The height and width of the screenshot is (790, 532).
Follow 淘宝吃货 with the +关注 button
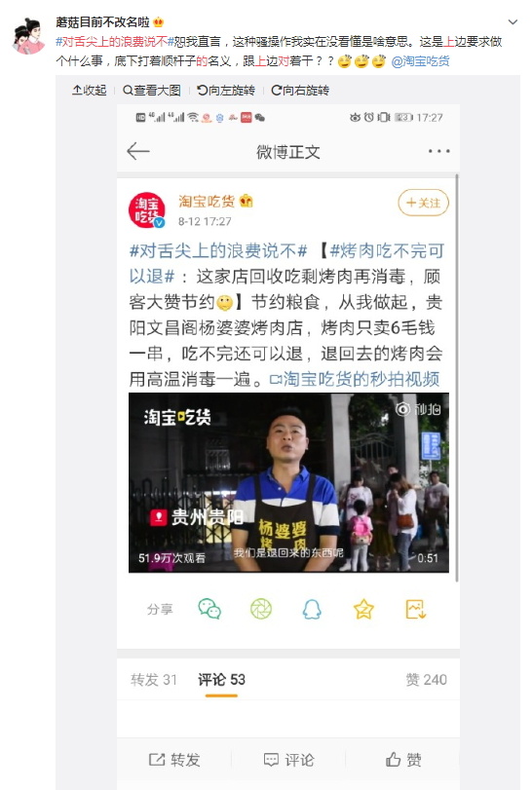423,203
